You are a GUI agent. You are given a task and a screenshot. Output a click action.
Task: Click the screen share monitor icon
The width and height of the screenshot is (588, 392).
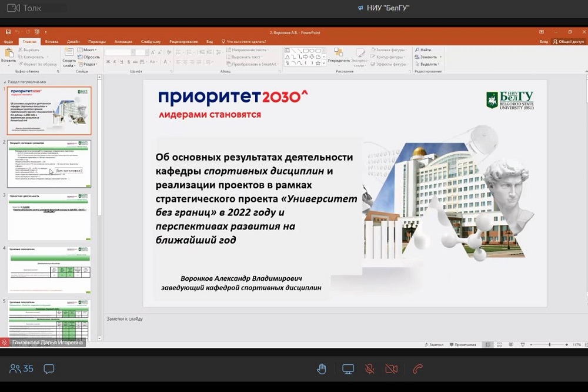coord(348,369)
